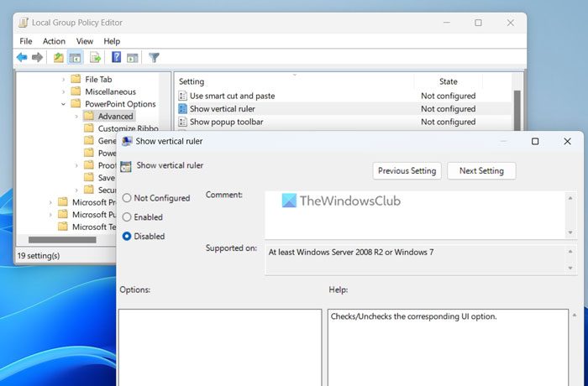Choose the Enabled radio option

pos(127,217)
